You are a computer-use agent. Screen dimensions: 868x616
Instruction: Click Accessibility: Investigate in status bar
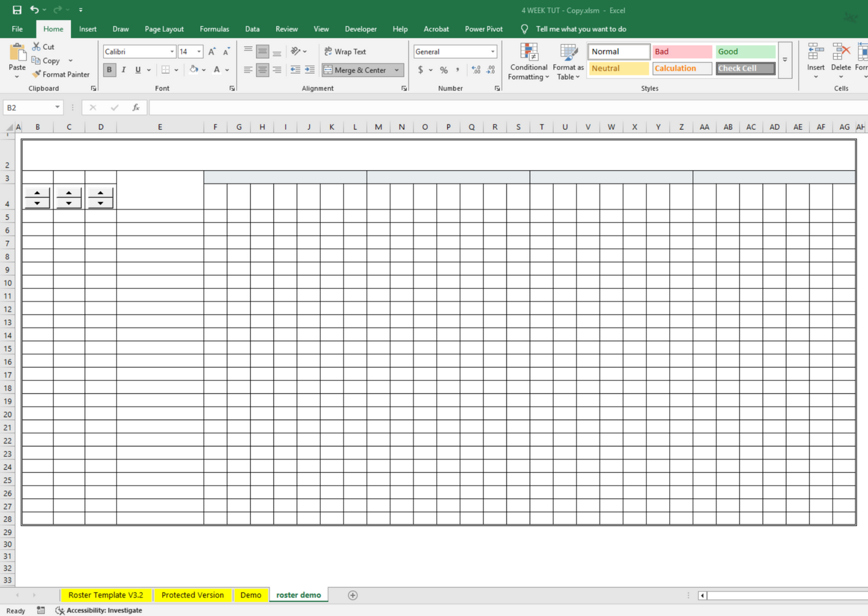pyautogui.click(x=99, y=610)
